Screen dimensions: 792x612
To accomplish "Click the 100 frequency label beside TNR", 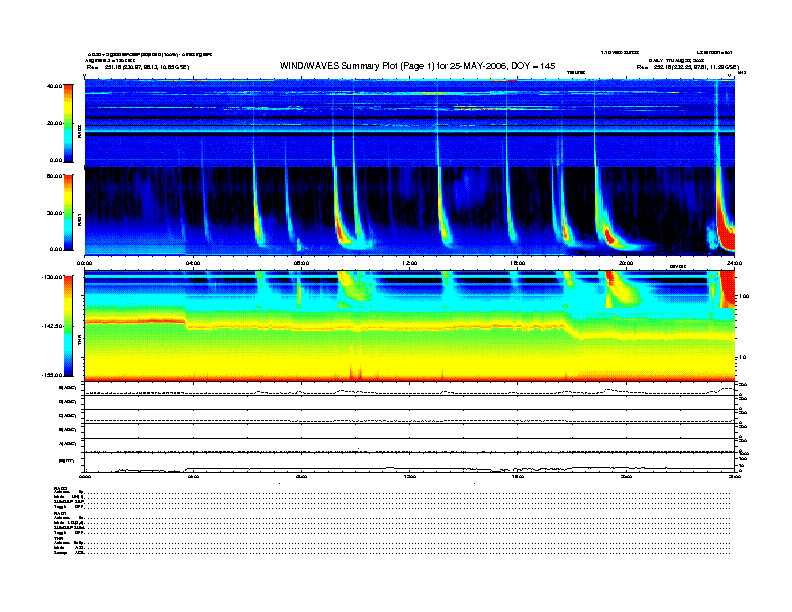I will click(744, 296).
